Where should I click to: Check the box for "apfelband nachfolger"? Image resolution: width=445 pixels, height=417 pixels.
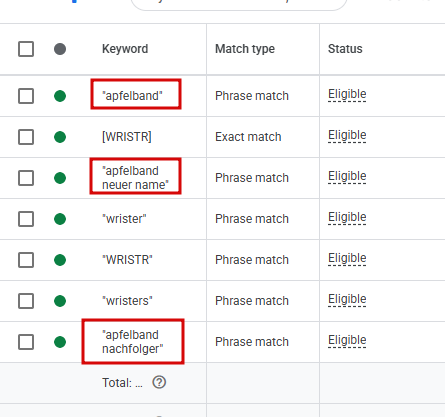[x=26, y=342]
